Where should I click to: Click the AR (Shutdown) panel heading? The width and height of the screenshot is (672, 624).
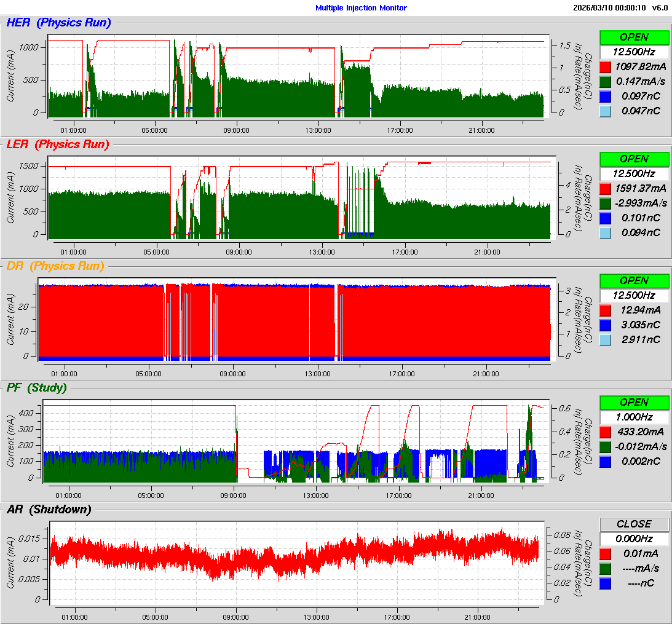click(x=49, y=509)
